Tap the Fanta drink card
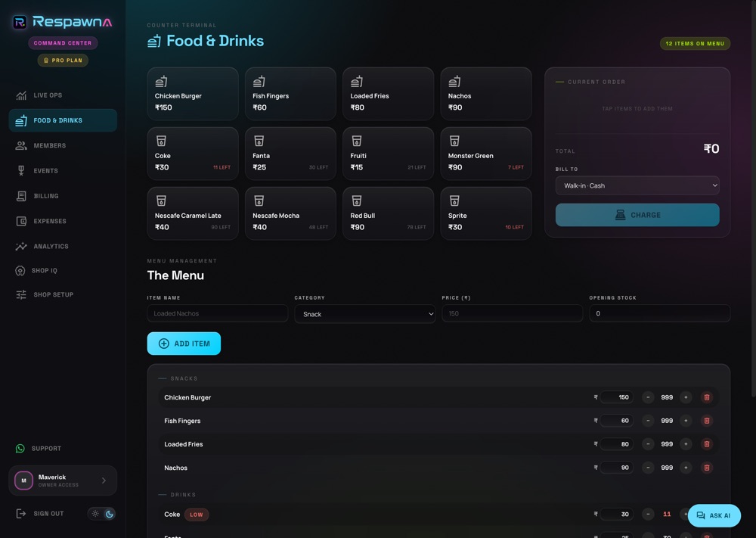This screenshot has height=538, width=756. tap(290, 154)
